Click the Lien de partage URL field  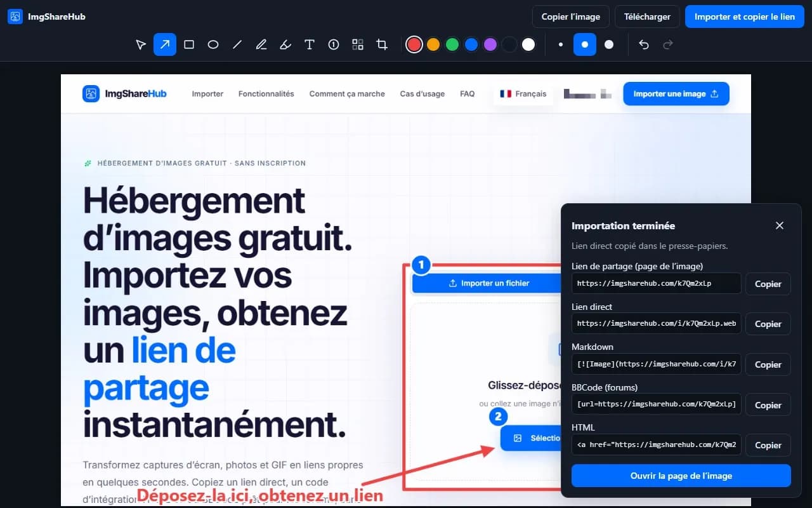(657, 283)
